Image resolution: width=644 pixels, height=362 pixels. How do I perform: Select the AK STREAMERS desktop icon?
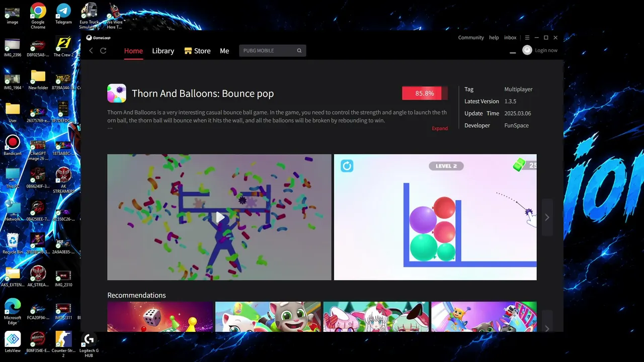(63, 180)
